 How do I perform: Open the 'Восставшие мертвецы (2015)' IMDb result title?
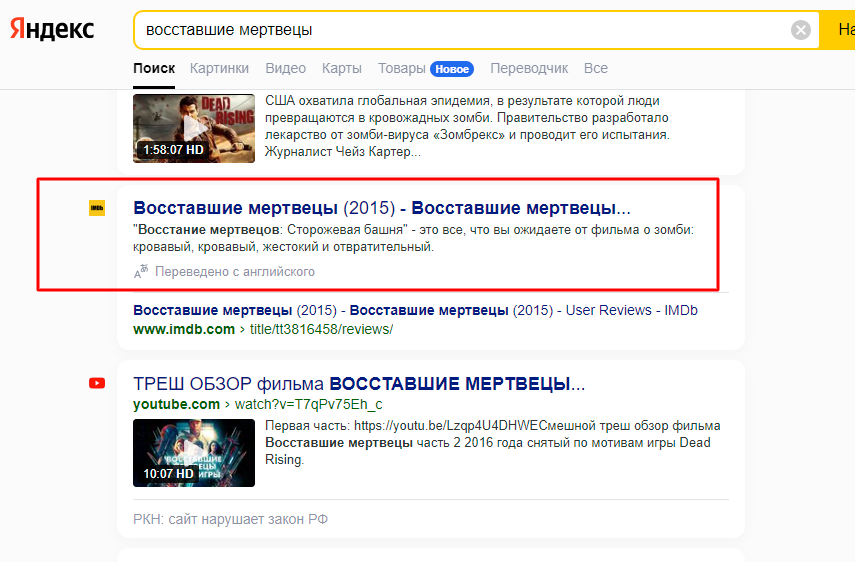click(382, 208)
